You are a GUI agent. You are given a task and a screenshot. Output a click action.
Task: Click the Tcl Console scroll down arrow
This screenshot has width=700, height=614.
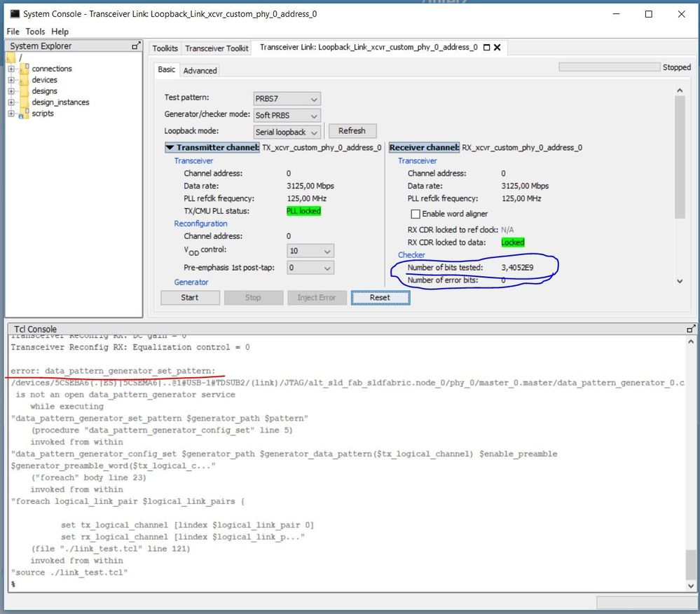[x=691, y=586]
